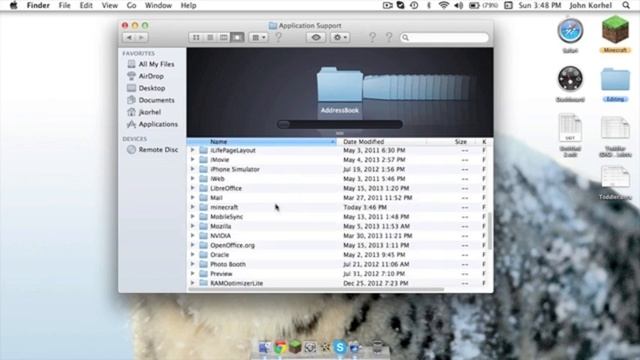Open the Window menu
The image size is (640, 360).
tap(158, 5)
